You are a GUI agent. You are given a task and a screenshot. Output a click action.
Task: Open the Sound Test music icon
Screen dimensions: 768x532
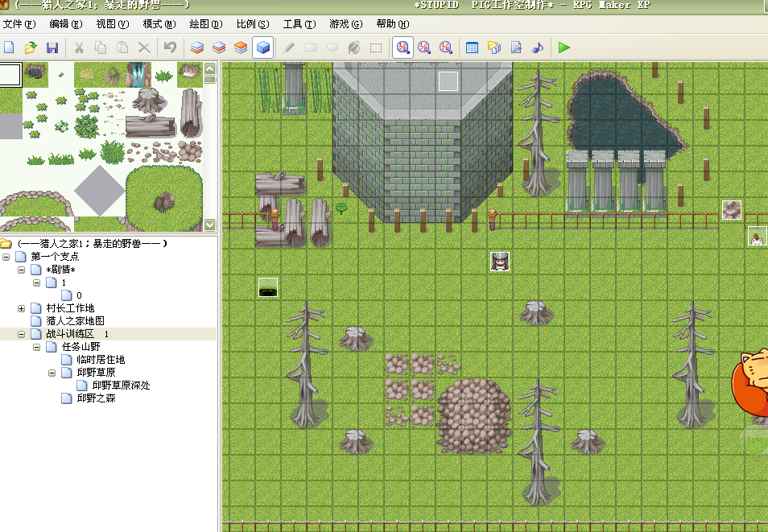pos(538,47)
